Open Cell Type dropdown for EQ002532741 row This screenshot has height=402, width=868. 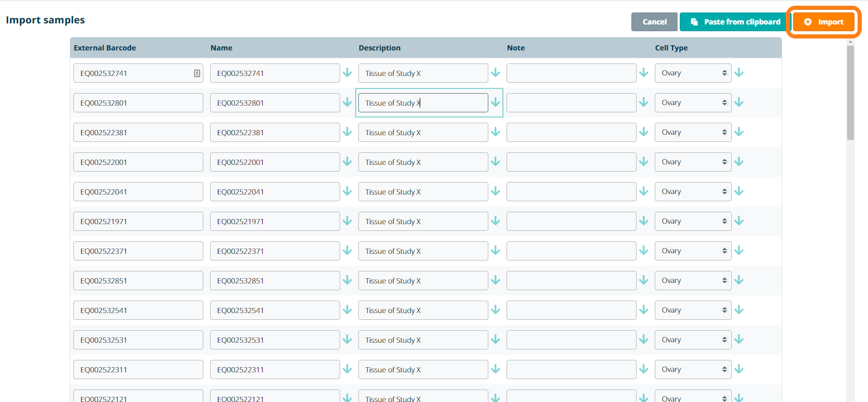[x=693, y=73]
